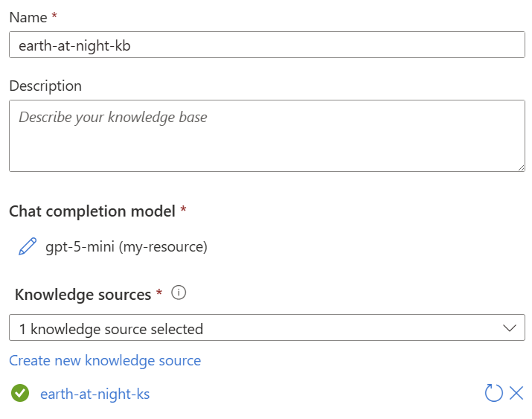Open the earth-at-night-ks link
The height and width of the screenshot is (419, 532).
click(95, 394)
